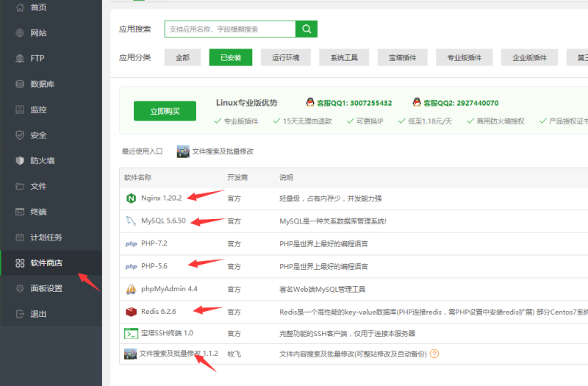Click the MySQL 5.6.50 name
Image resolution: width=588 pixels, height=386 pixels.
(163, 221)
